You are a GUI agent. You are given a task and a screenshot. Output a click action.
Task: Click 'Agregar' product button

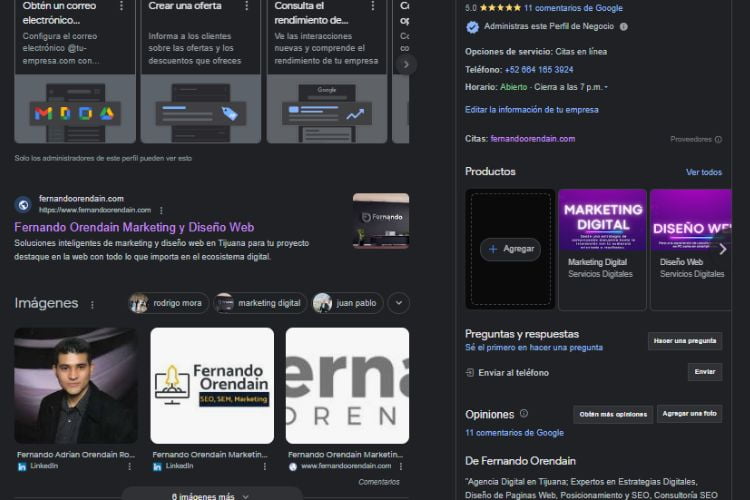click(510, 249)
